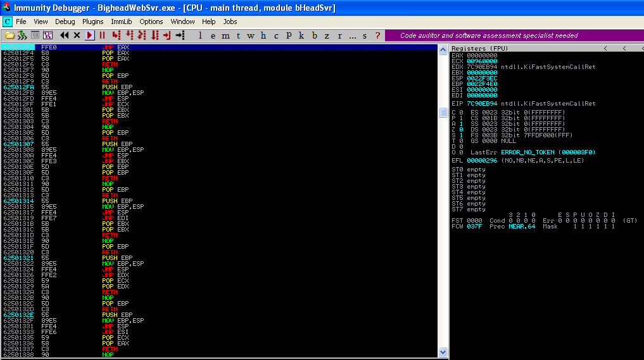Open the ImmLib menu
The height and width of the screenshot is (360, 644).
tap(121, 22)
